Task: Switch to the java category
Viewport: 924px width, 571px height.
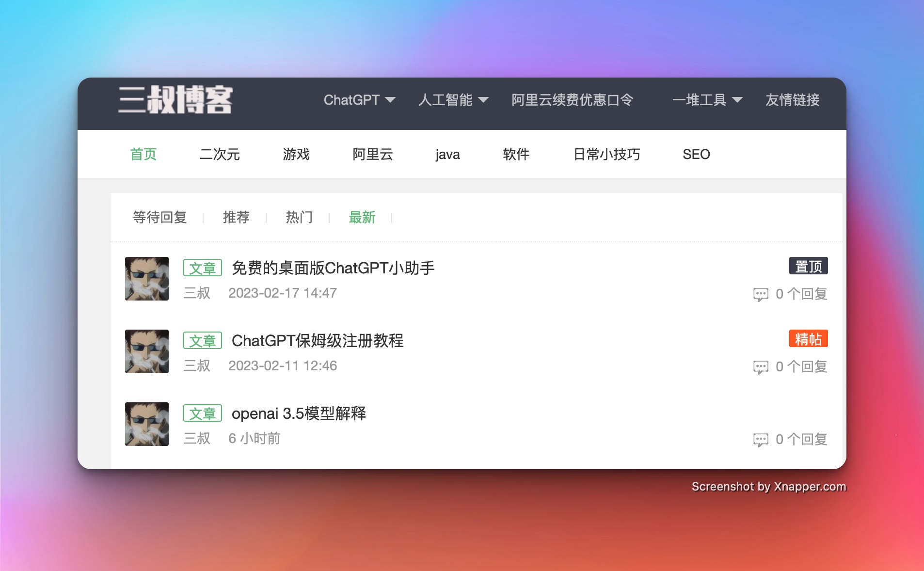Action: pyautogui.click(x=447, y=154)
